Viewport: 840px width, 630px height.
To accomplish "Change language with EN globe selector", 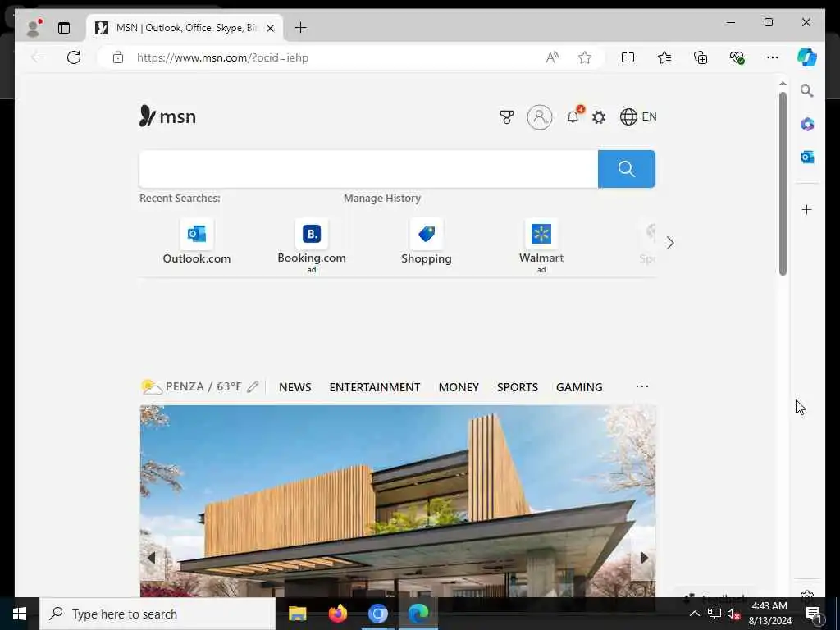I will [x=638, y=116].
